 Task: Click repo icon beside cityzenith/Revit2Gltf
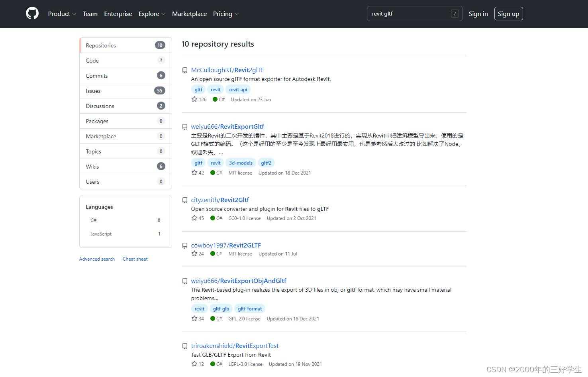185,200
